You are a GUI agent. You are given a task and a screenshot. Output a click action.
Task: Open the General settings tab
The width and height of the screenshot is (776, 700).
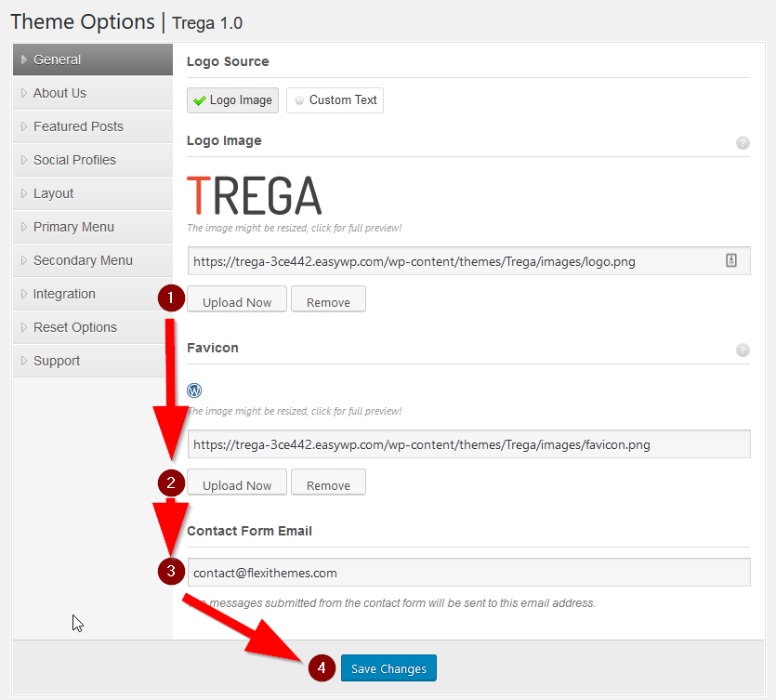coord(93,59)
